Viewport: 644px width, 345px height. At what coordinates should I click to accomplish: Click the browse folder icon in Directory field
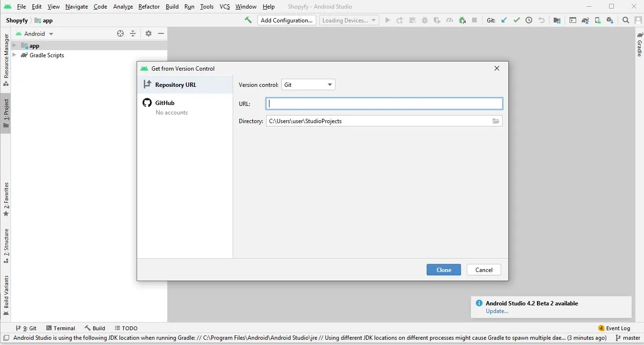(x=496, y=121)
